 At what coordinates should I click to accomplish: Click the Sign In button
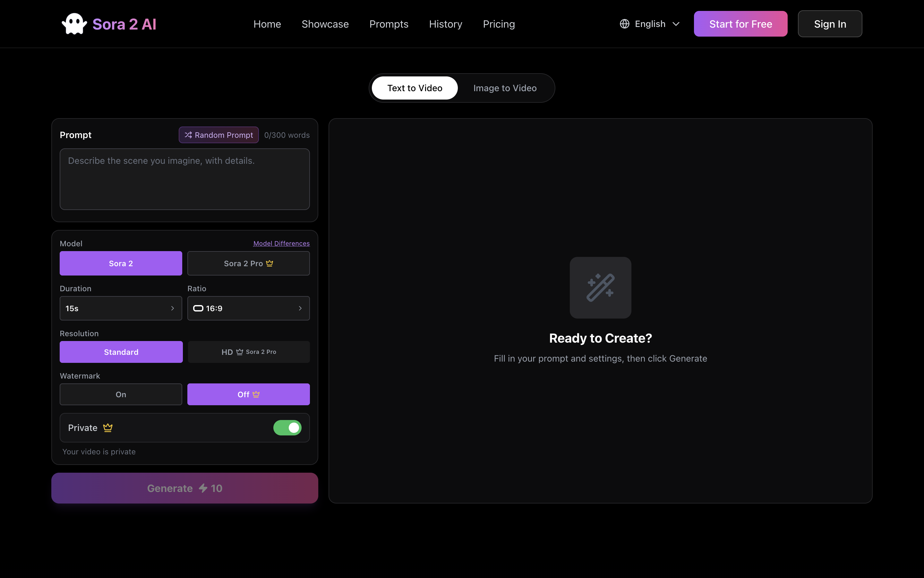830,24
